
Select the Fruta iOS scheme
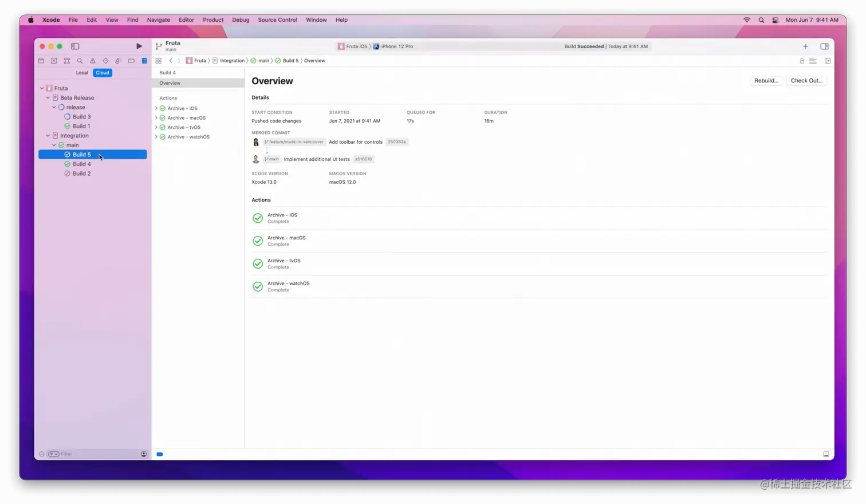(x=352, y=46)
